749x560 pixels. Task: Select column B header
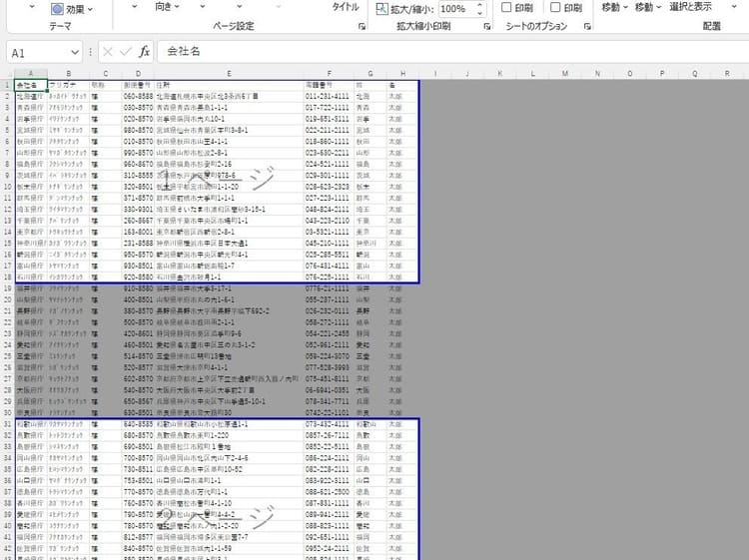68,74
